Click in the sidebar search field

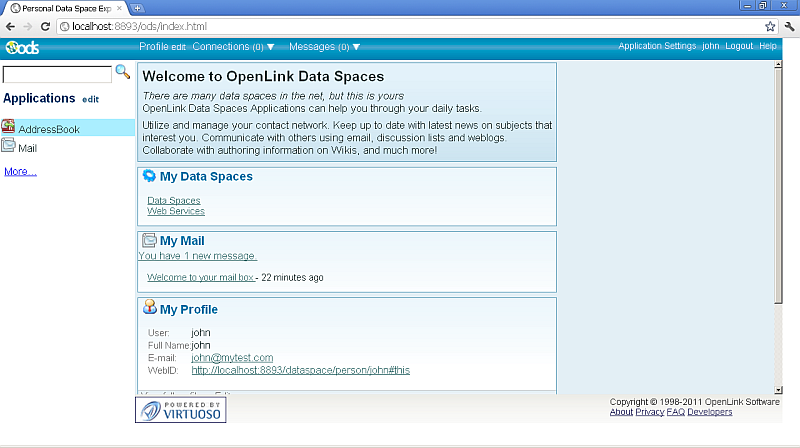57,75
